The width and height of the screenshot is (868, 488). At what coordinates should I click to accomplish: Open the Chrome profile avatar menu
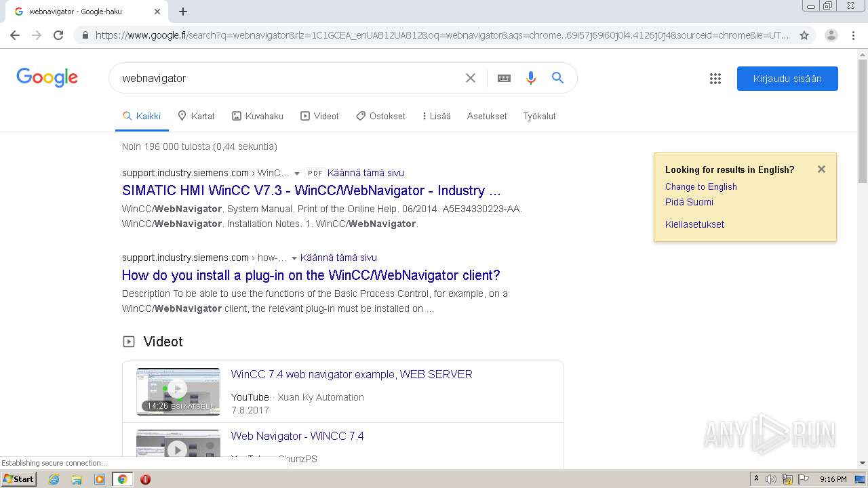click(x=831, y=35)
